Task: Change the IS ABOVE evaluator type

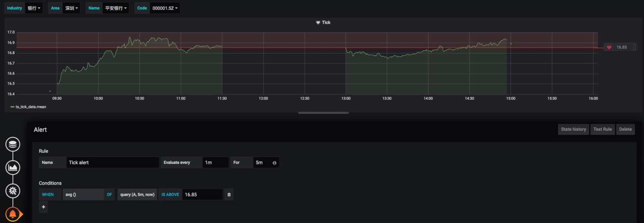Action: point(170,195)
